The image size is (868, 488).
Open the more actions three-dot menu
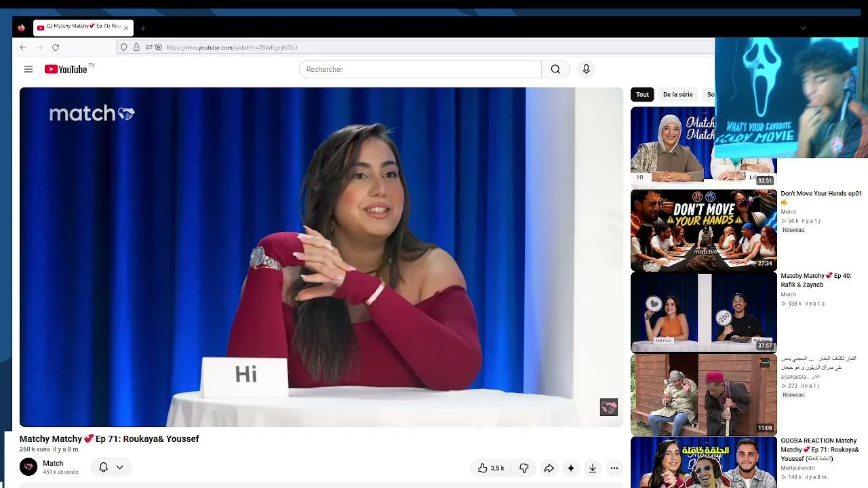coord(614,468)
